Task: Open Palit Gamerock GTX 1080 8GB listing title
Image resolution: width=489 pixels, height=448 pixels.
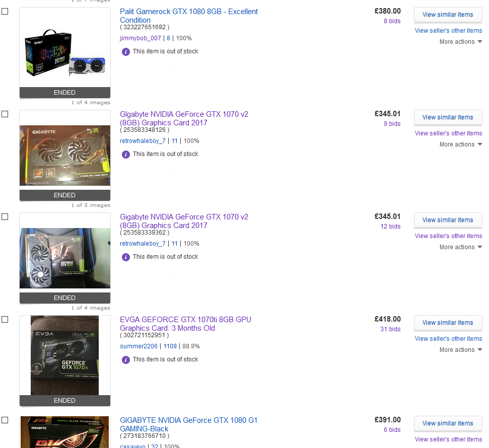Action: pos(189,16)
